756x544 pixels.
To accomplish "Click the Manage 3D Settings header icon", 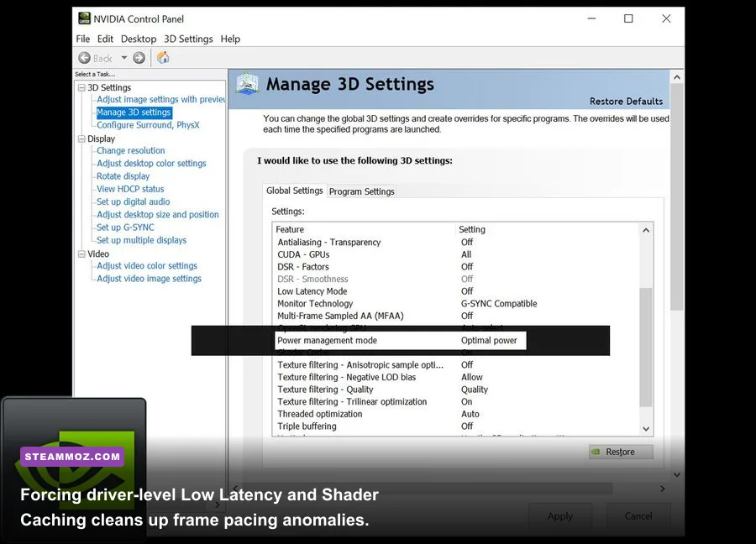I will [x=247, y=83].
